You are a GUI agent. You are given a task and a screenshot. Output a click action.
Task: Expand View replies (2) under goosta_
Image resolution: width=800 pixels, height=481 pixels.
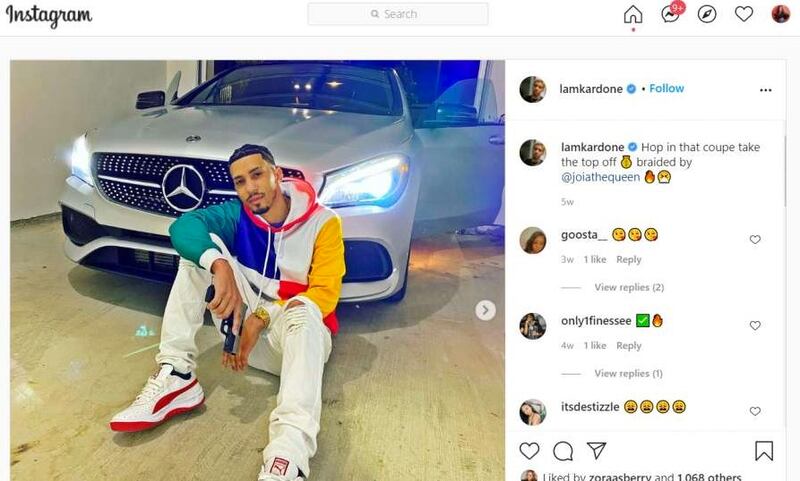click(629, 287)
